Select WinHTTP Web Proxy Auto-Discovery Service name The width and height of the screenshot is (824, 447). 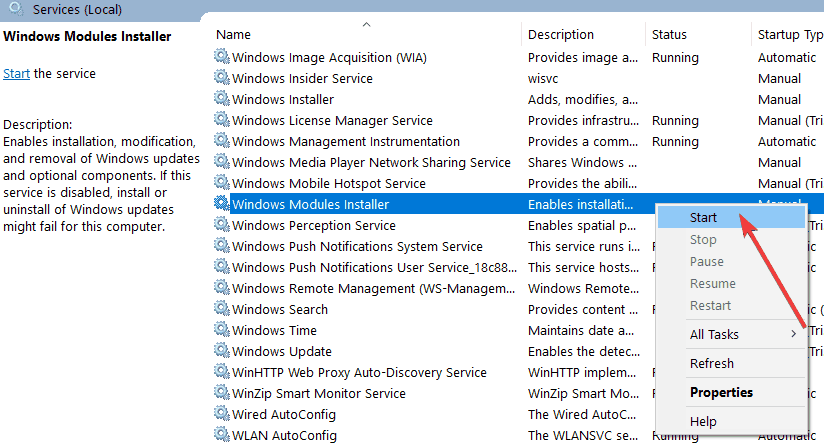tap(359, 372)
